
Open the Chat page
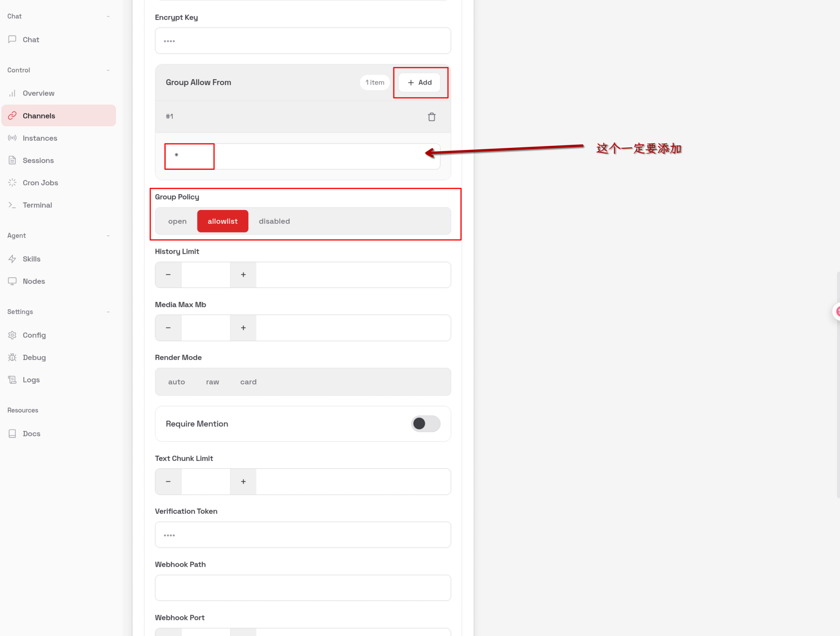(x=59, y=39)
